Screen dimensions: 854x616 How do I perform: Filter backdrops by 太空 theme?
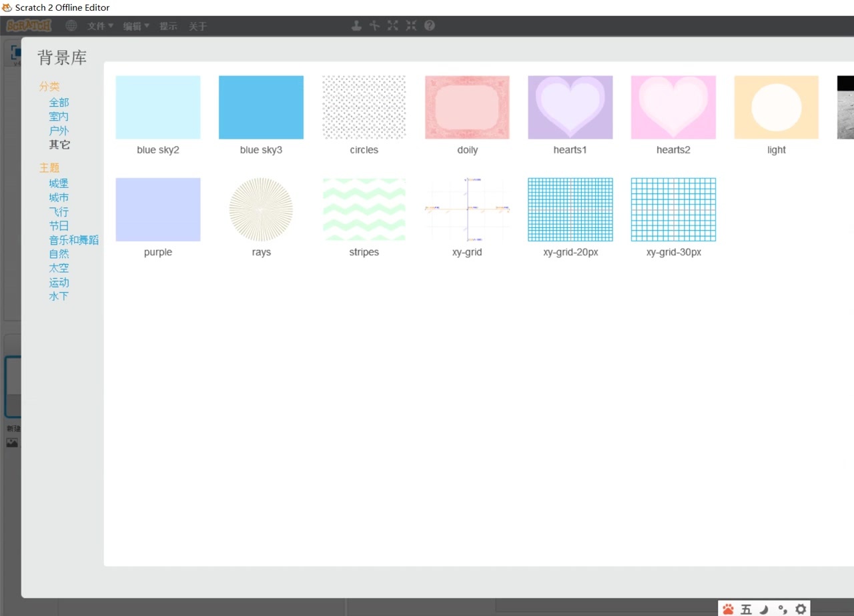point(59,268)
